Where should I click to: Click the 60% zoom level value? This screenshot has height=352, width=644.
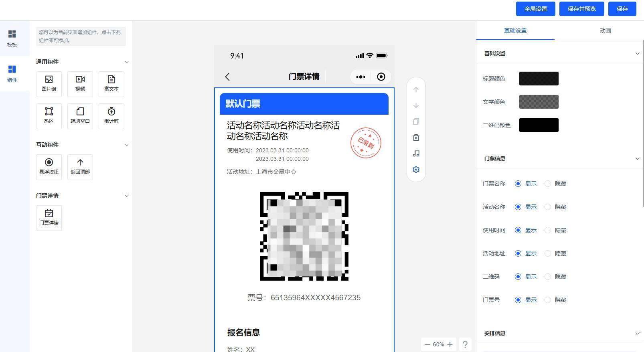[438, 344]
